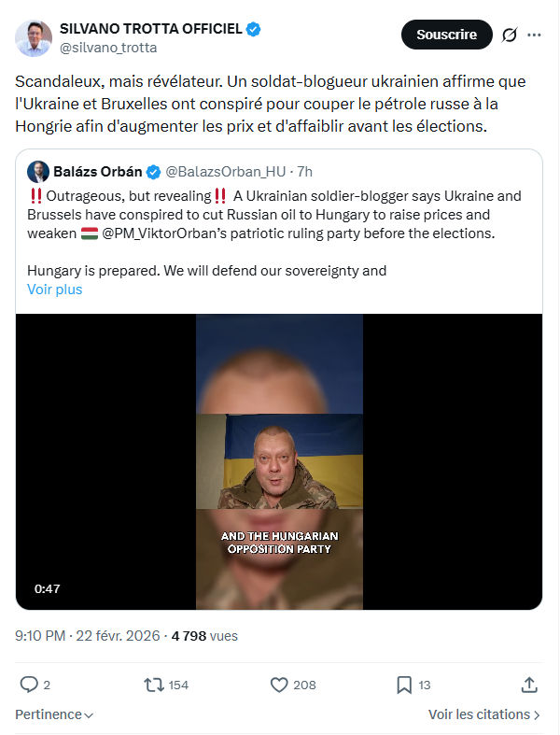The image size is (560, 735).
Task: Open the share upload icon
Action: coord(529,685)
